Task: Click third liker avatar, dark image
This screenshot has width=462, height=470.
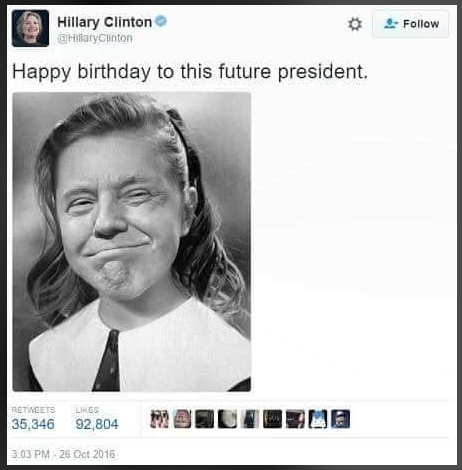Action: coord(205,419)
